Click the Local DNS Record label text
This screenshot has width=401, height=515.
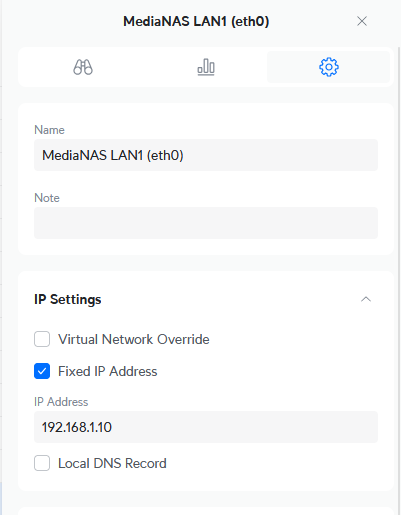click(x=112, y=463)
